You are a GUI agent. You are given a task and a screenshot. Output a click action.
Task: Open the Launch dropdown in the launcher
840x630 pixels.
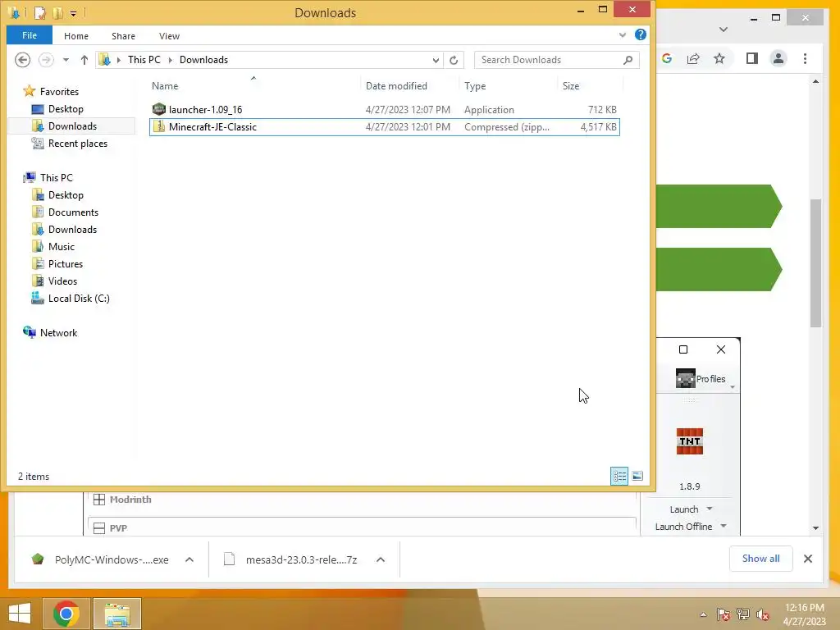pos(710,509)
